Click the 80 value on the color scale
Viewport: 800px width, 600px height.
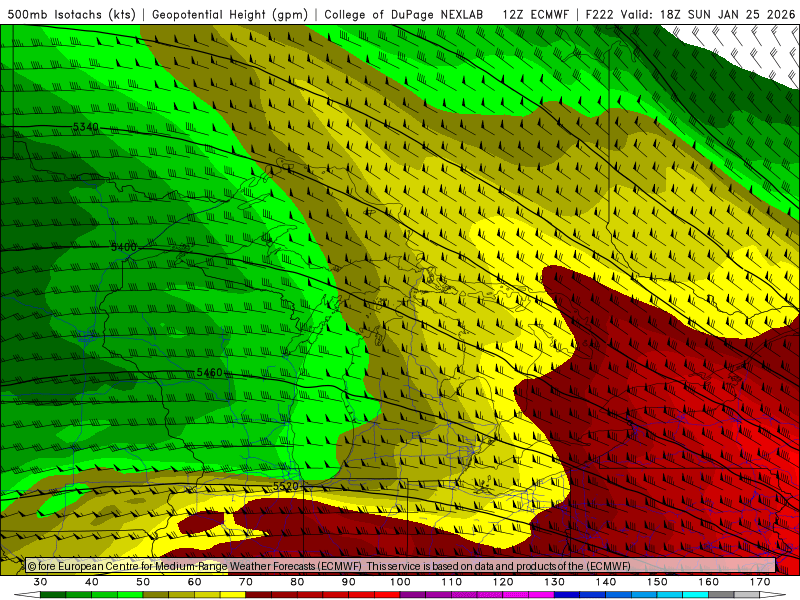297,582
